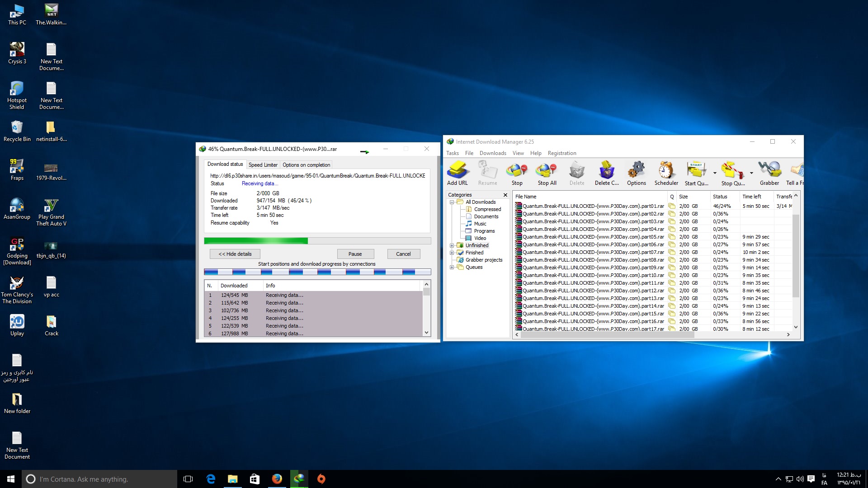Collapse the All Downloads tree node
This screenshot has width=868, height=488.
[452, 202]
